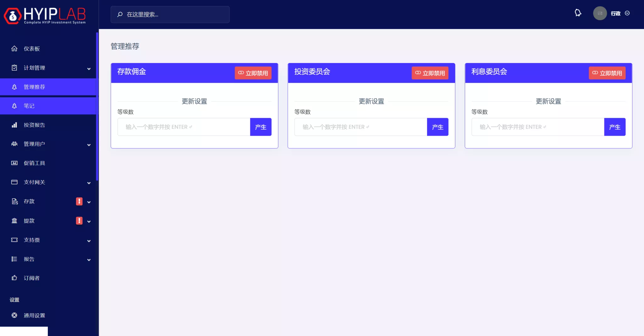Open the 行政 user dropdown arrow
Viewport: 644px width, 336px height.
(x=627, y=13)
